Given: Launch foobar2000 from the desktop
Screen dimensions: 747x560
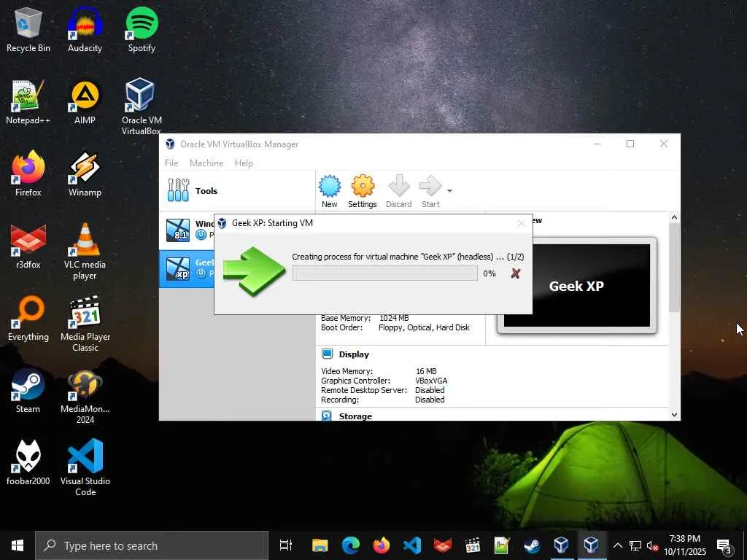Looking at the screenshot, I should (28, 463).
